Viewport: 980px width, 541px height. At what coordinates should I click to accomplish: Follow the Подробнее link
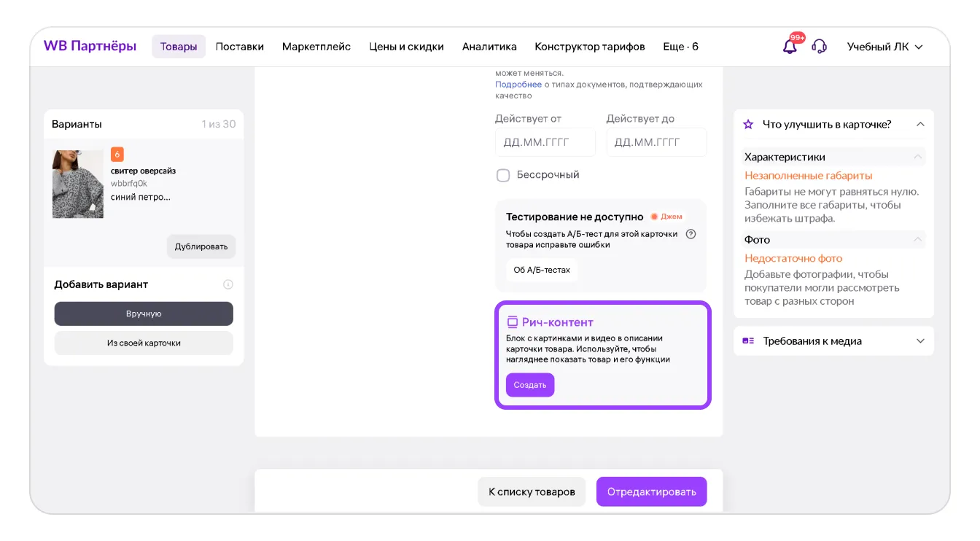[x=518, y=85]
